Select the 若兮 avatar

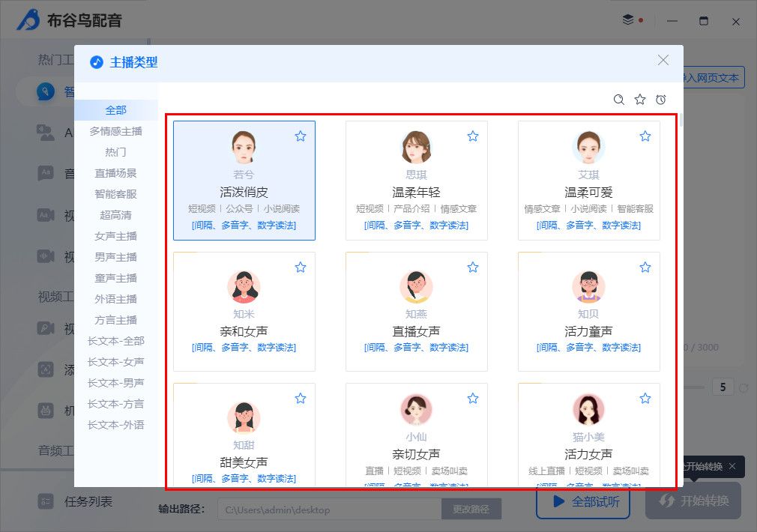244,148
